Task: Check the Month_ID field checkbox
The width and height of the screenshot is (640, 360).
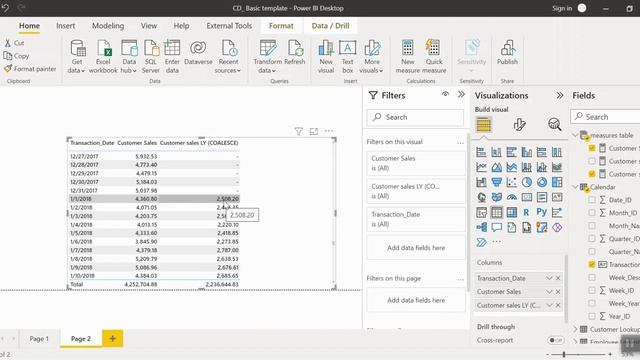Action: [x=592, y=213]
